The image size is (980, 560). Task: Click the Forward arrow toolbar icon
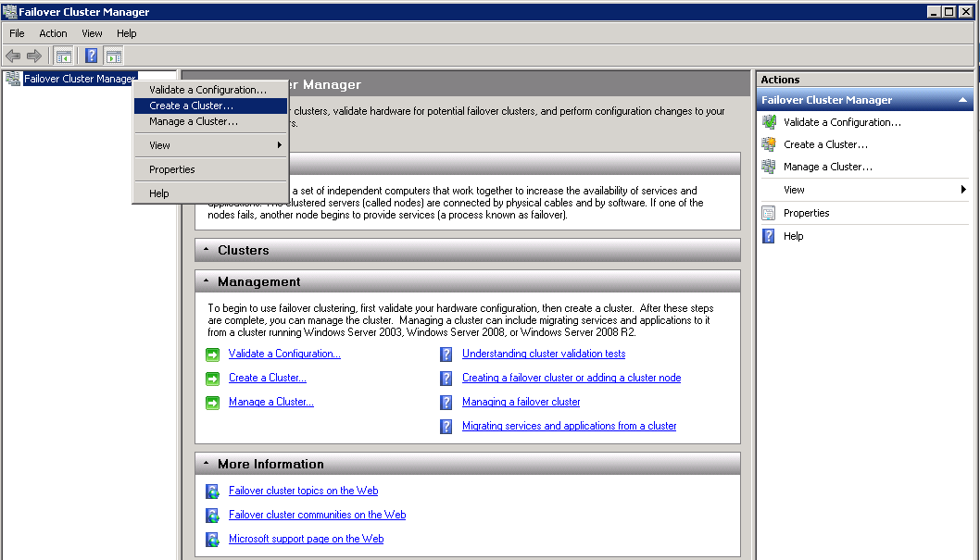click(x=34, y=56)
